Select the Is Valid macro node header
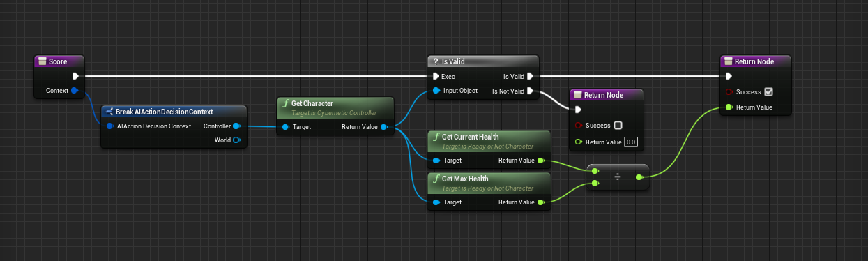 pos(482,61)
